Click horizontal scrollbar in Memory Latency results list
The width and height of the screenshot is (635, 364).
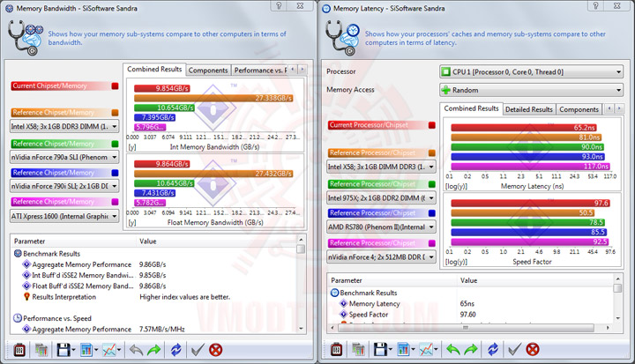(466, 327)
